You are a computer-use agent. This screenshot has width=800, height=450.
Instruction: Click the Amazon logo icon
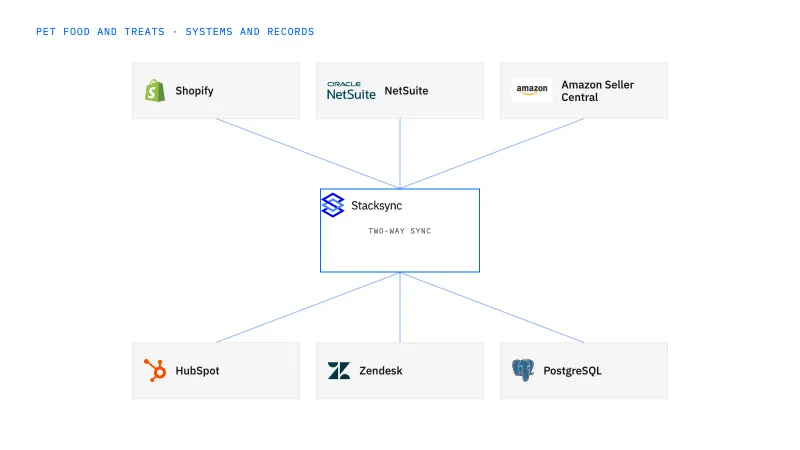(532, 90)
